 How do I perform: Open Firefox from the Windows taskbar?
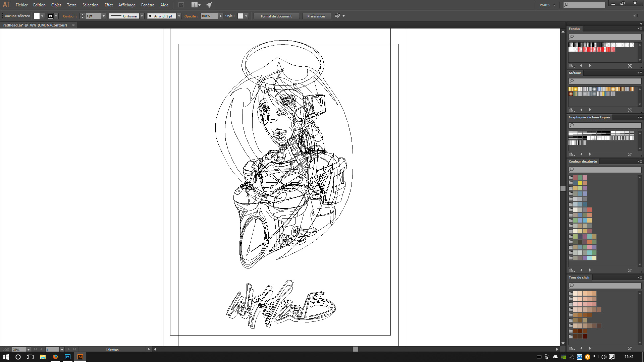tap(55, 357)
